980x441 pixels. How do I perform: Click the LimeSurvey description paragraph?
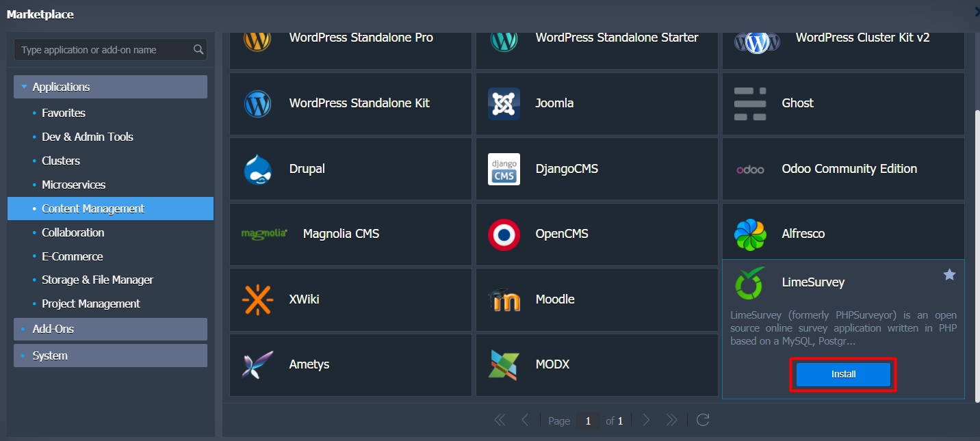(843, 328)
